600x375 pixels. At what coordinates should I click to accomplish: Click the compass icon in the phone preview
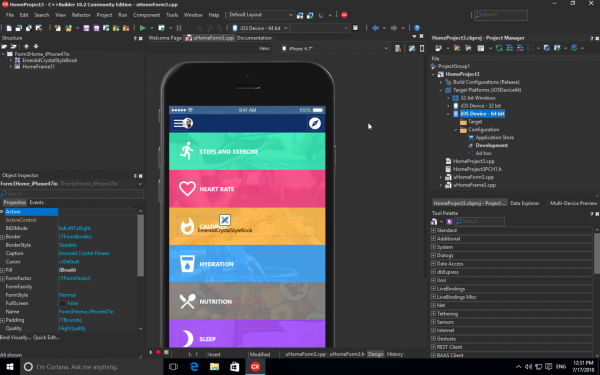315,123
